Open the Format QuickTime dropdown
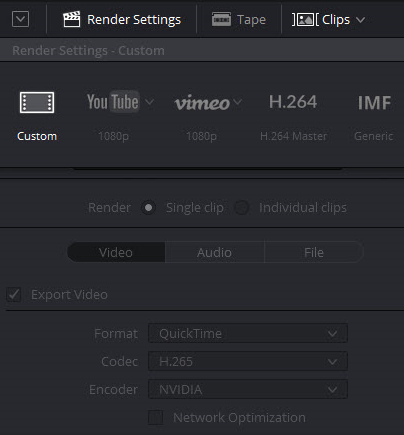Screen dimensions: 404x435 248,333
